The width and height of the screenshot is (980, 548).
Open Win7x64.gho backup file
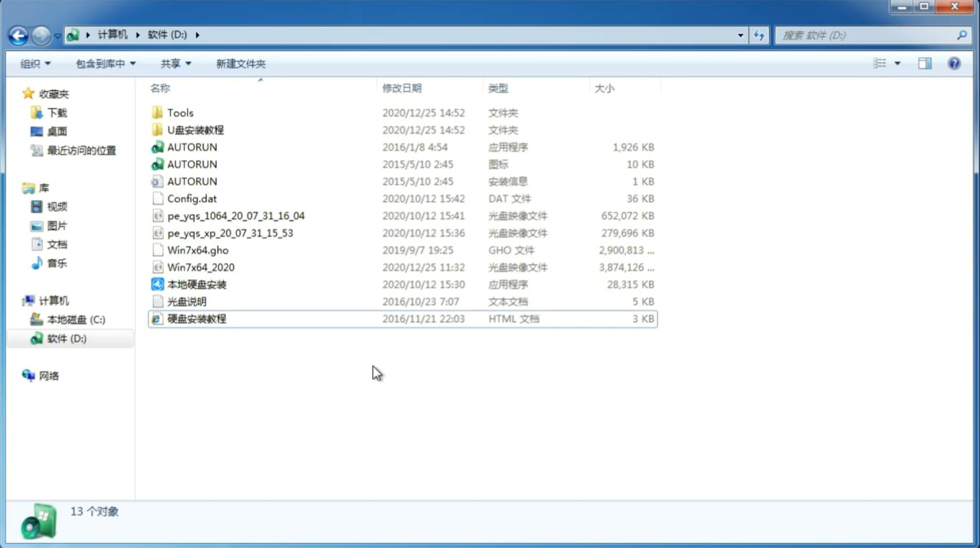197,250
